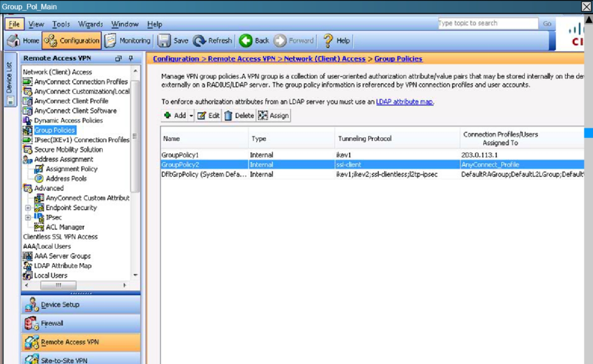Assign the group policy

pos(274,116)
